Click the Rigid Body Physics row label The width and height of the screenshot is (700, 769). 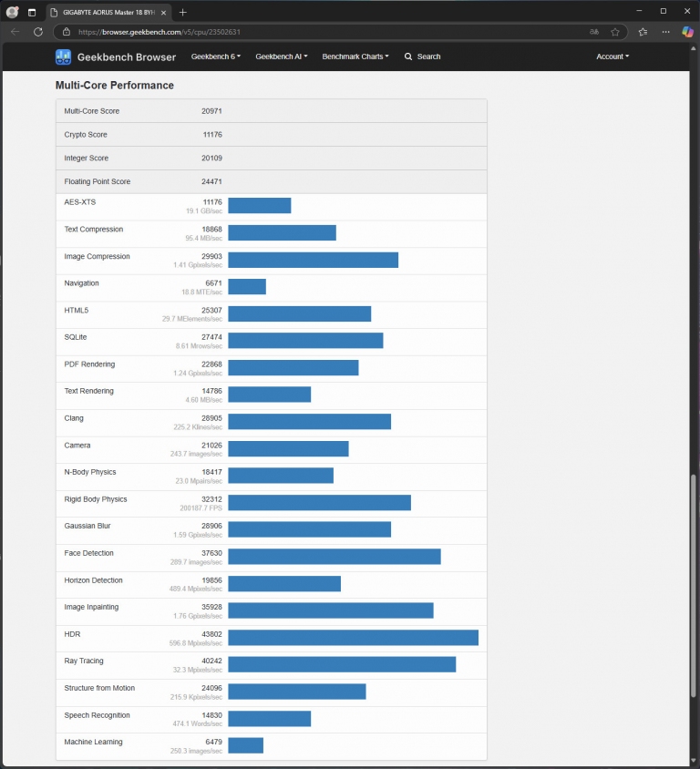pos(96,498)
